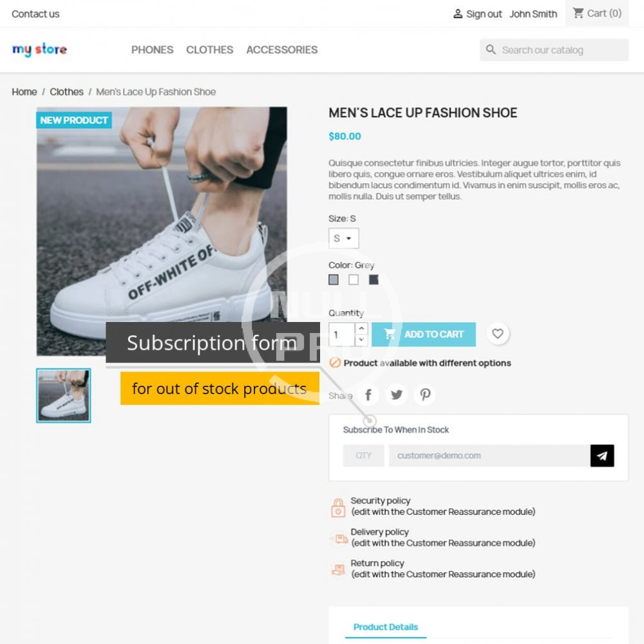644x644 pixels.
Task: Select the shoe thumbnail image
Action: (64, 395)
